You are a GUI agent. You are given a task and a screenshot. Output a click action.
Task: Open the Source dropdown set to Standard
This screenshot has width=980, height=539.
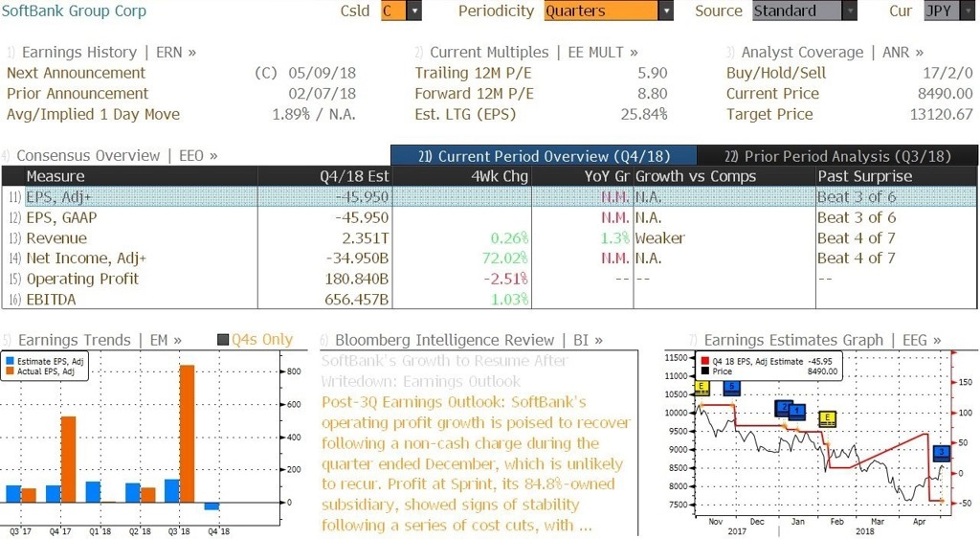pyautogui.click(x=804, y=11)
